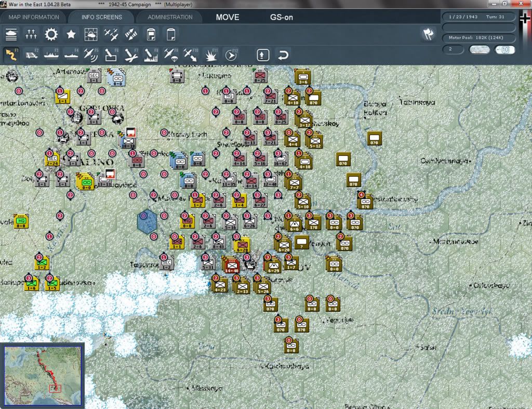Image resolution: width=532 pixels, height=409 pixels.
Task: Select the F7 bomb airfield icon
Action: 131,55
